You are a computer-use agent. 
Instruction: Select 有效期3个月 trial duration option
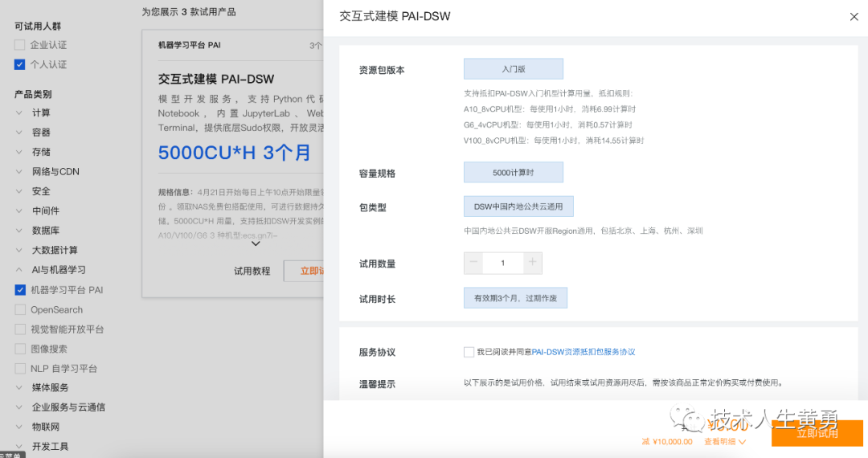(515, 298)
